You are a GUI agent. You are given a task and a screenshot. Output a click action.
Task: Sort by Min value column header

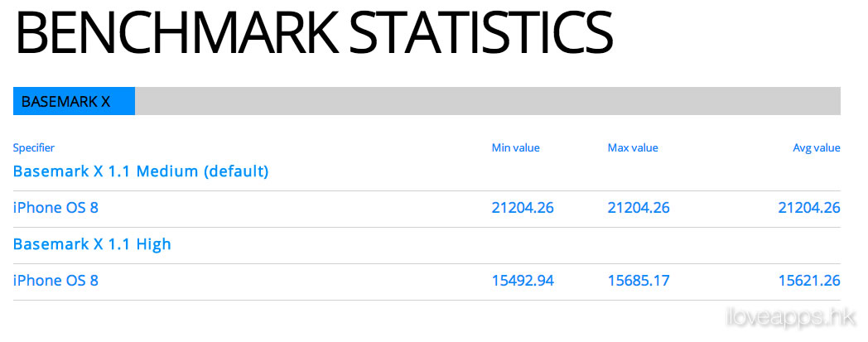(515, 147)
